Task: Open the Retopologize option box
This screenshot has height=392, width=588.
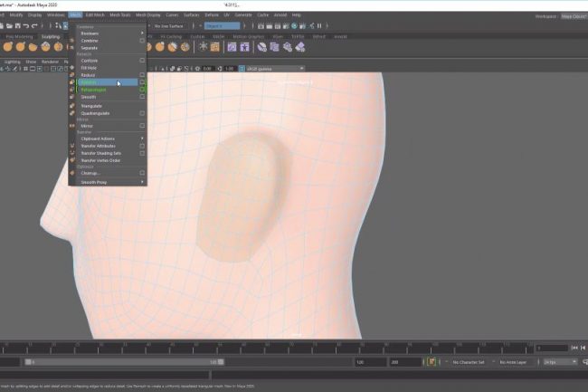Action: click(x=142, y=90)
